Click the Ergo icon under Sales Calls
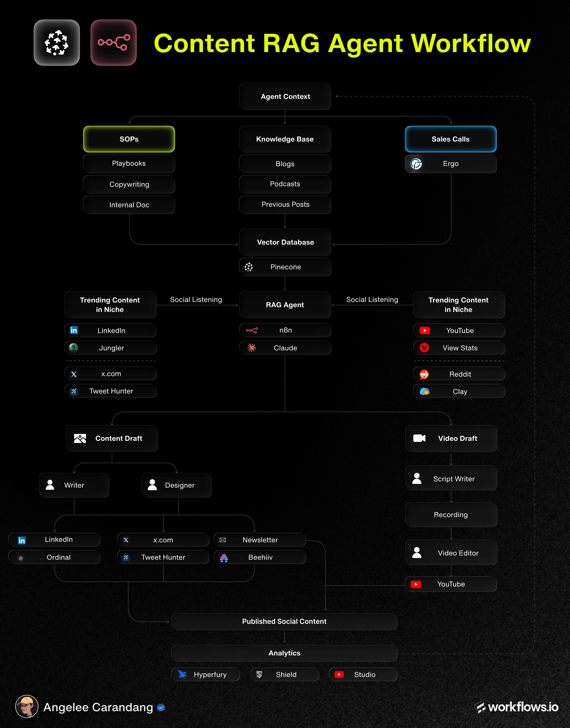 pos(416,164)
